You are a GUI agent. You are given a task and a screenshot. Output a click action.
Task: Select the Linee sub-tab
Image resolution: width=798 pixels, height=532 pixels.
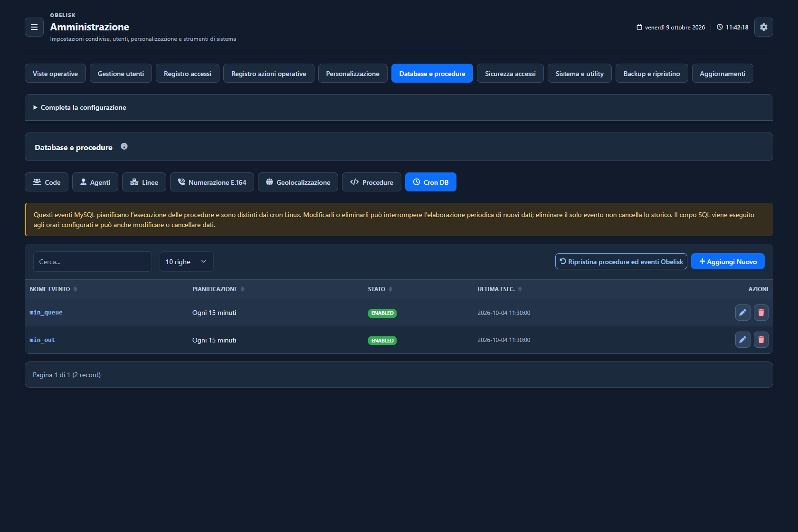(x=144, y=182)
